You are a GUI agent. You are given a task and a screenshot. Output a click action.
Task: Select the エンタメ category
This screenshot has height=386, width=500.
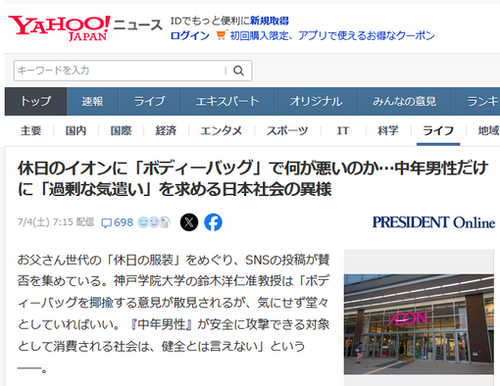point(221,131)
